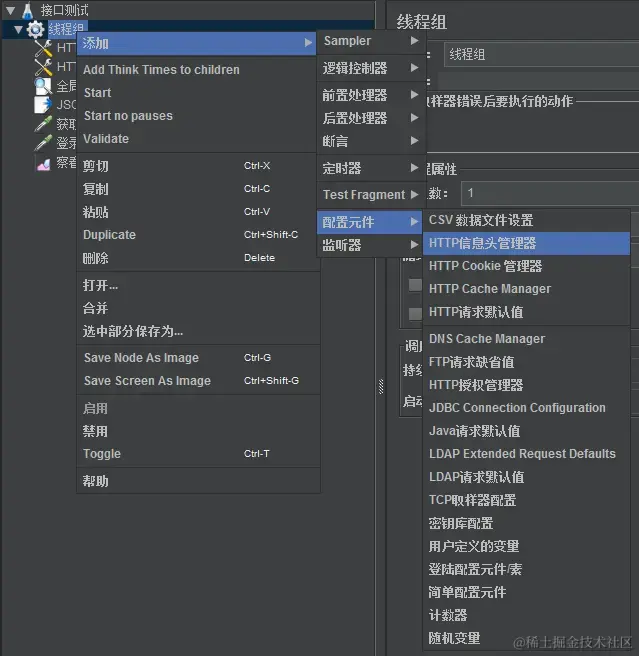Add 计数器 counter element
Screen dimensions: 639x656
[526, 615]
